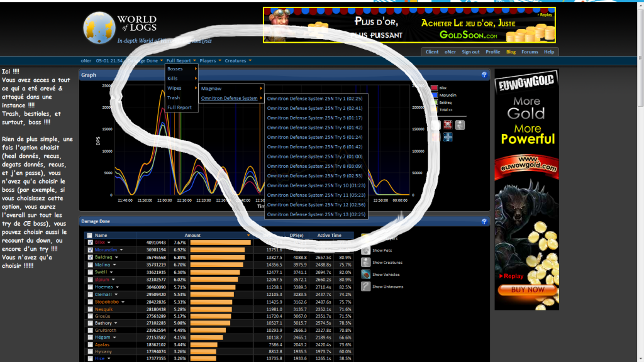Open player Ayalas name link
Viewport: 644px width, 362px height.
[103, 345]
